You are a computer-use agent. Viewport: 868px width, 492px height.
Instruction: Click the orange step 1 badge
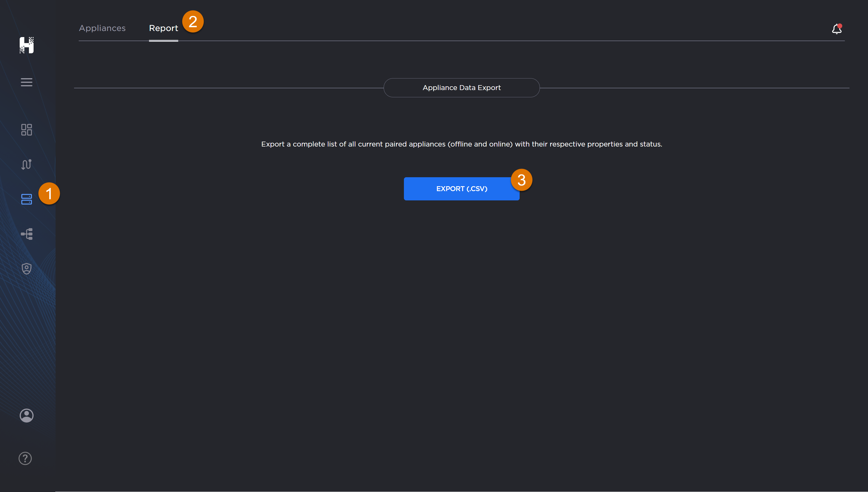49,194
